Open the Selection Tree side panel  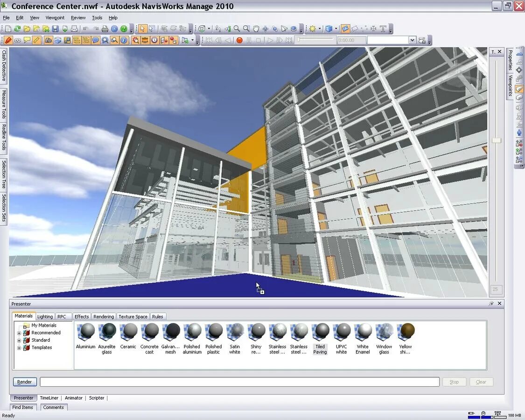[4, 174]
